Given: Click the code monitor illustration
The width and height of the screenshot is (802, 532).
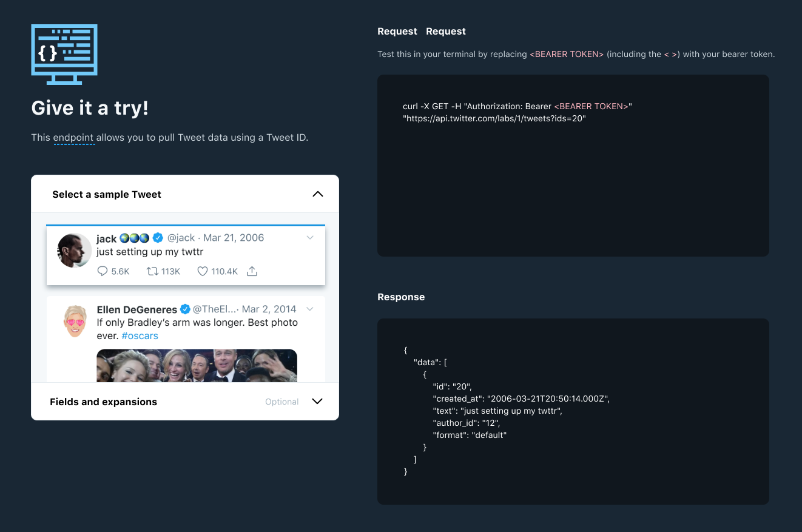Looking at the screenshot, I should (x=64, y=54).
